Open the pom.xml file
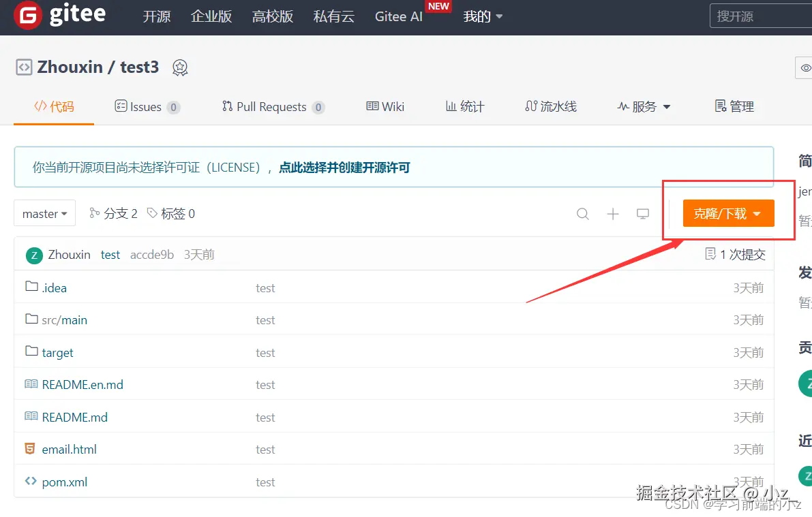 coord(65,482)
